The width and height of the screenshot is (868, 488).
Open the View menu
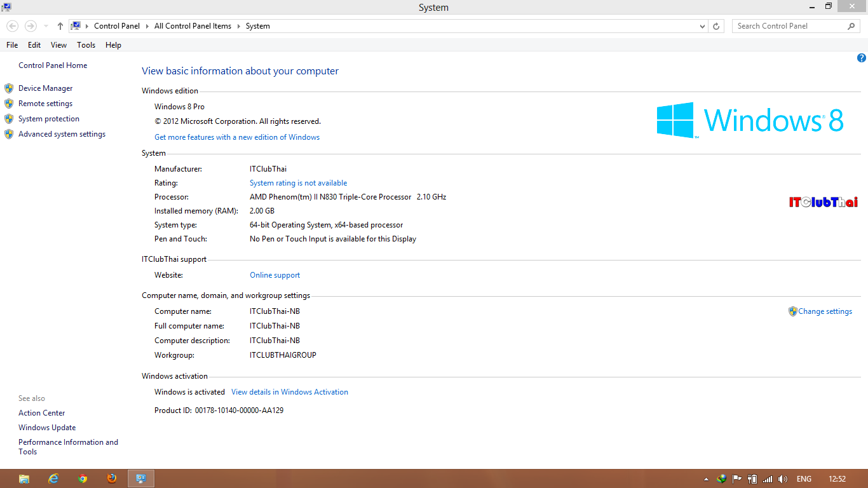click(x=59, y=45)
